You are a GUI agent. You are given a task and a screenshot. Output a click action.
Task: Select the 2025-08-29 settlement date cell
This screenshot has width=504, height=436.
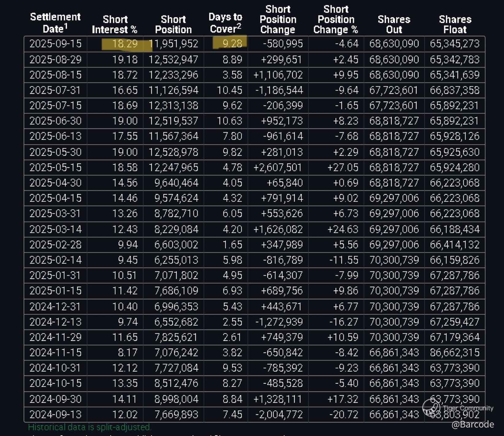(x=56, y=60)
